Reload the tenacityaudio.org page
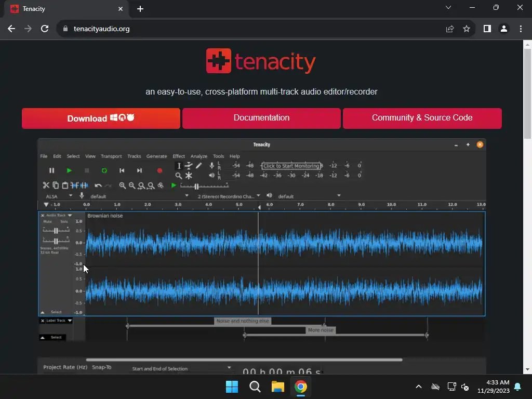532x399 pixels. click(45, 29)
